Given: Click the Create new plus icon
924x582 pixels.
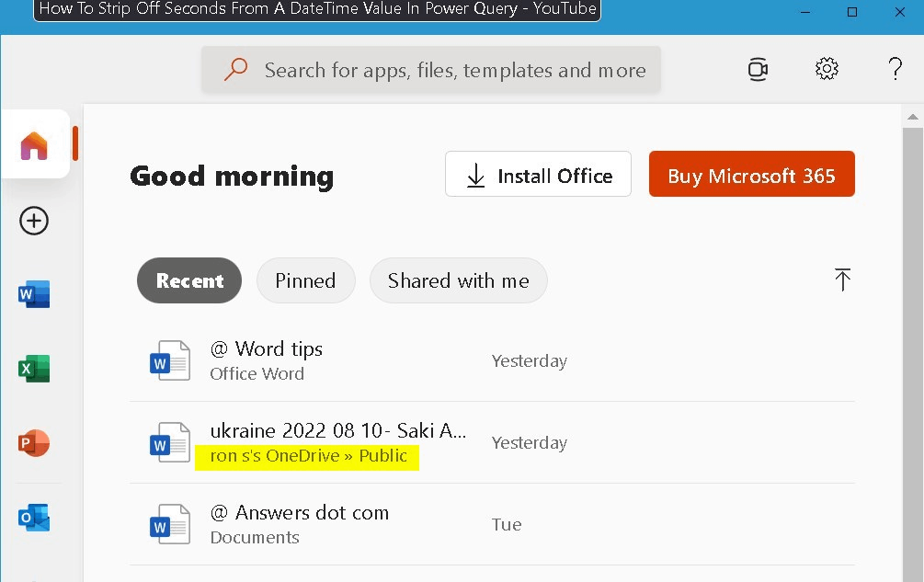Looking at the screenshot, I should pos(34,221).
